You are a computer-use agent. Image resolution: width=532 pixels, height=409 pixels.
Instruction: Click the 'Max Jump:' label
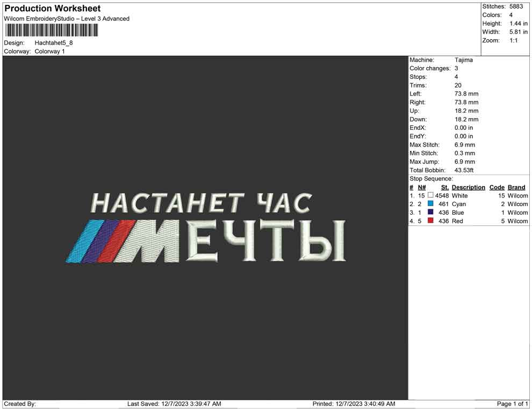click(x=424, y=162)
